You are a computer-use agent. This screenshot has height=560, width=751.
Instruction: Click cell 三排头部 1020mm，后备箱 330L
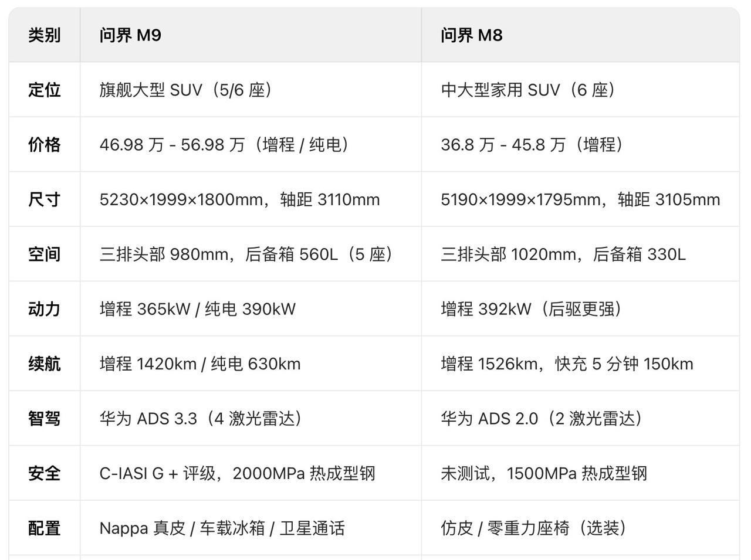tap(580, 254)
